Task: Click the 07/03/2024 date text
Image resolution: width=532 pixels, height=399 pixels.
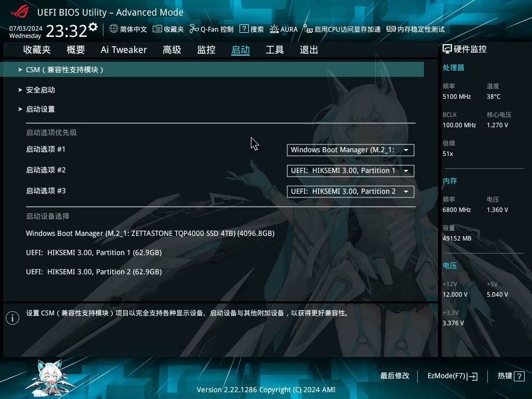Action: (26, 29)
